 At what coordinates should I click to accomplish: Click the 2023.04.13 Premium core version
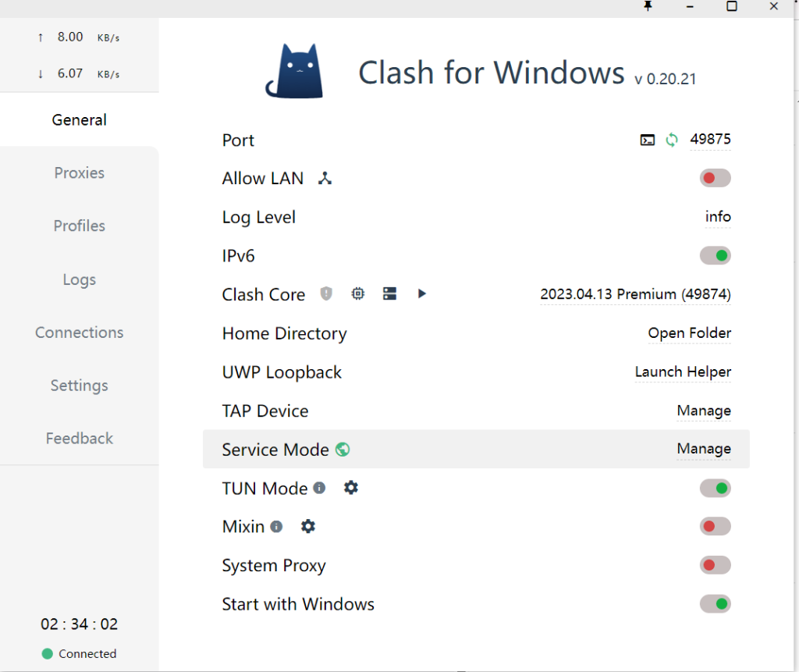635,294
